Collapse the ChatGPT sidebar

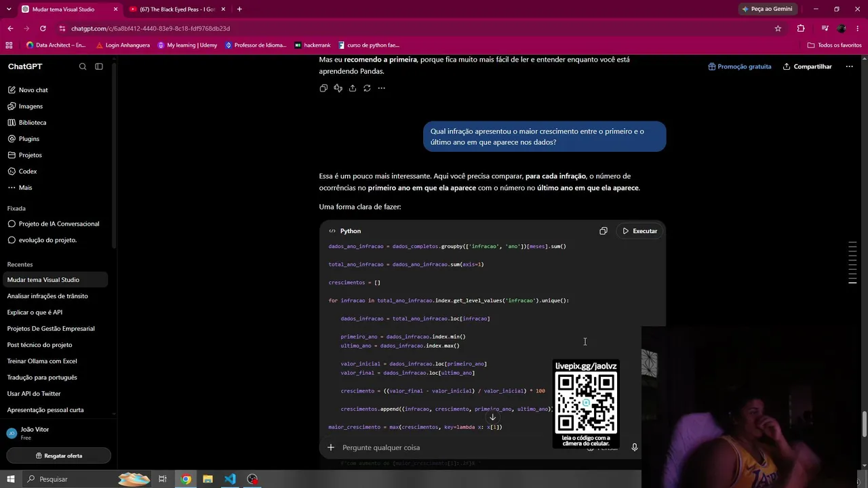click(x=99, y=66)
